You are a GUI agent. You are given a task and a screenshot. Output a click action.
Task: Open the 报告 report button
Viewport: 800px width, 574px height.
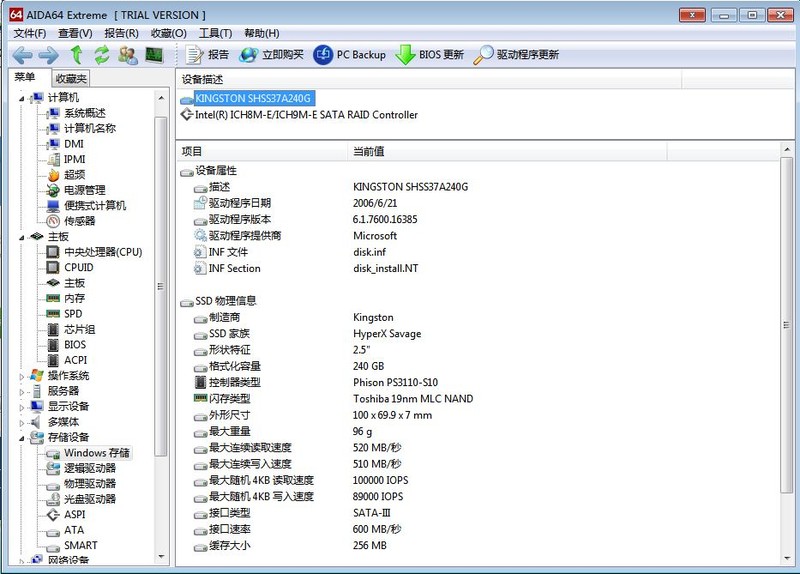[x=207, y=55]
